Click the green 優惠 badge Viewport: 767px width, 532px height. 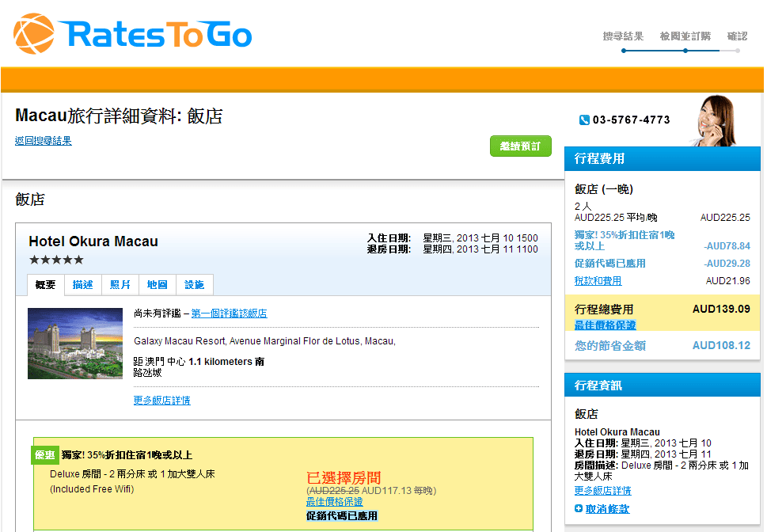44,455
